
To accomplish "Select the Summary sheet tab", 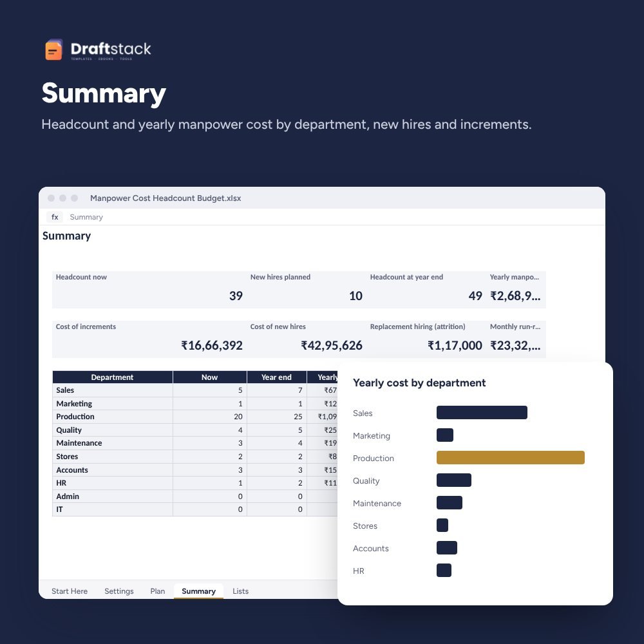I will click(199, 591).
